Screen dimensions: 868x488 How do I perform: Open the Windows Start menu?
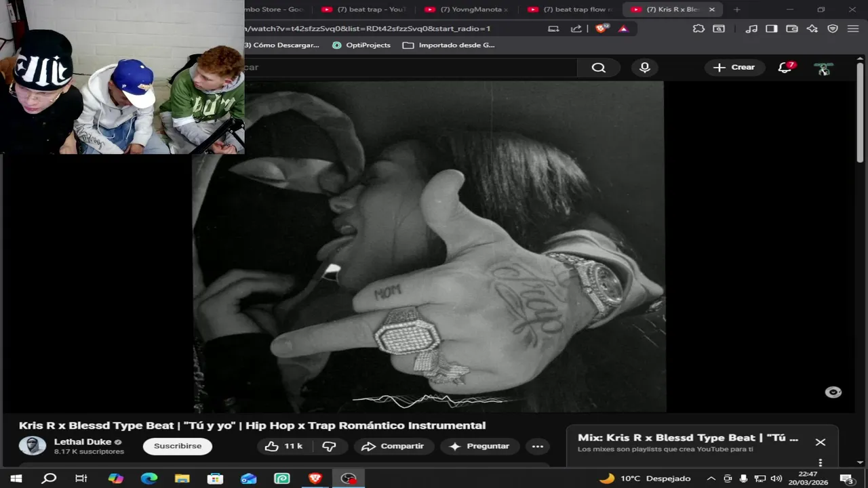pos(16,479)
